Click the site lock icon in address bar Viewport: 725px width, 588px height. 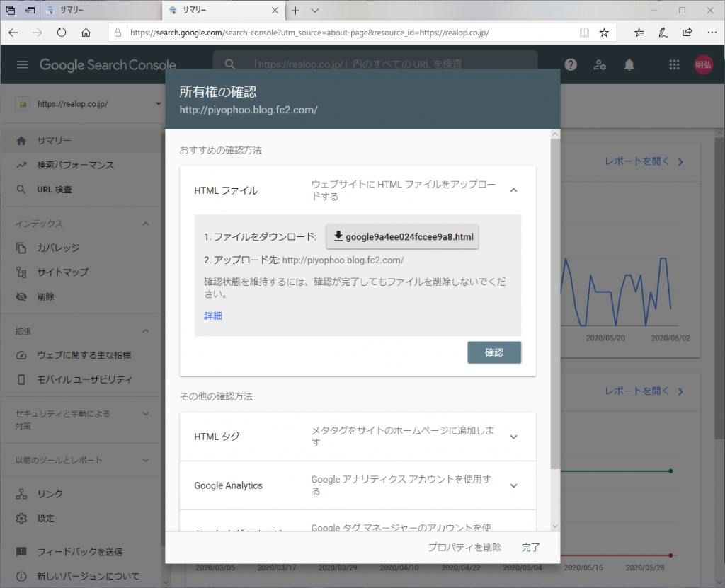[118, 33]
